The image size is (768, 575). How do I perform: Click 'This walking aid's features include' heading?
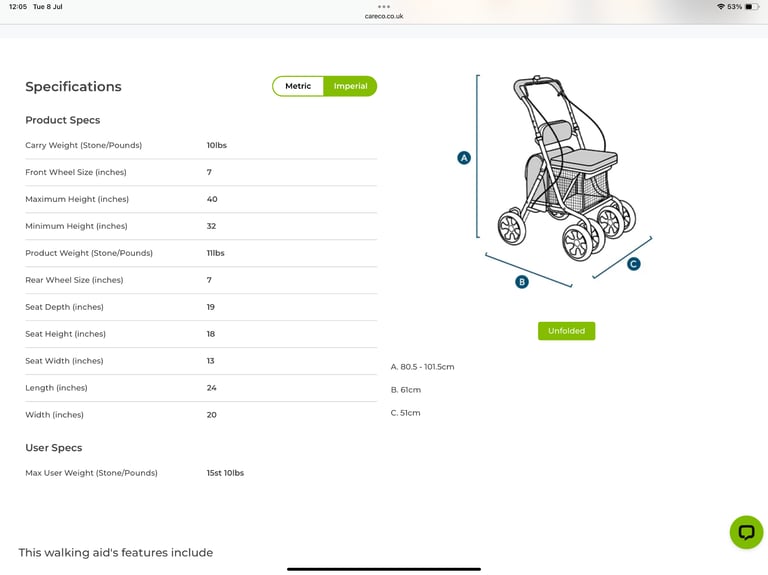coord(116,552)
